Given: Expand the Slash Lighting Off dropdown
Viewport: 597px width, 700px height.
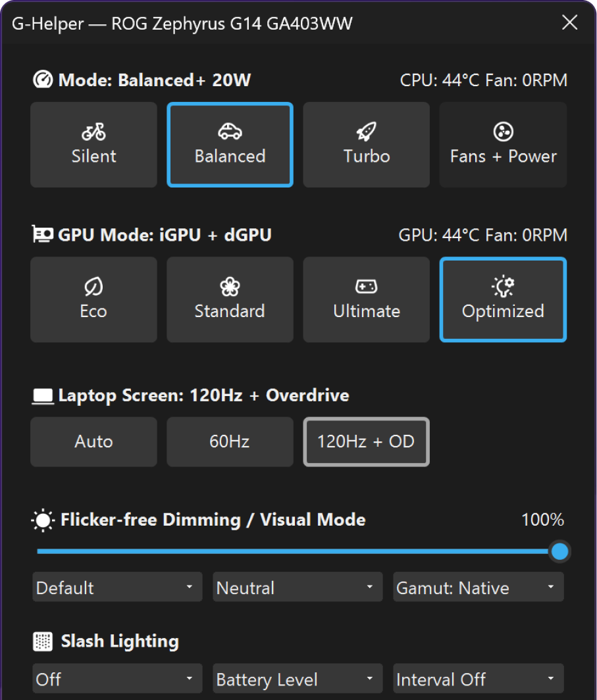Looking at the screenshot, I should [117, 678].
